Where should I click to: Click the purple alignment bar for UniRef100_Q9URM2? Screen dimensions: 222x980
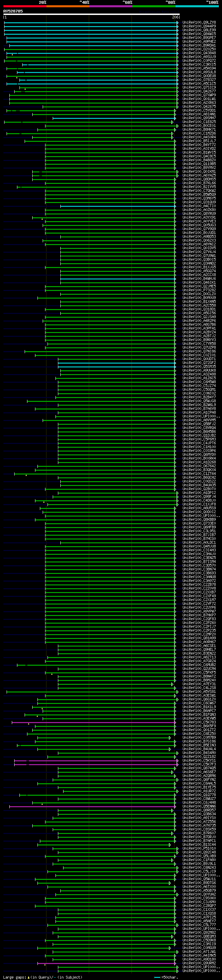coord(107,963)
